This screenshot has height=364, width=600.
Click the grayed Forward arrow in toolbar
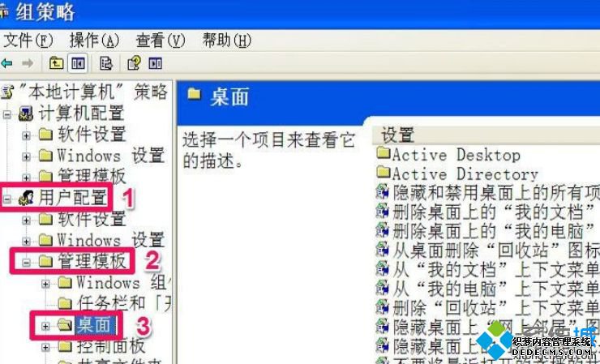(28, 63)
